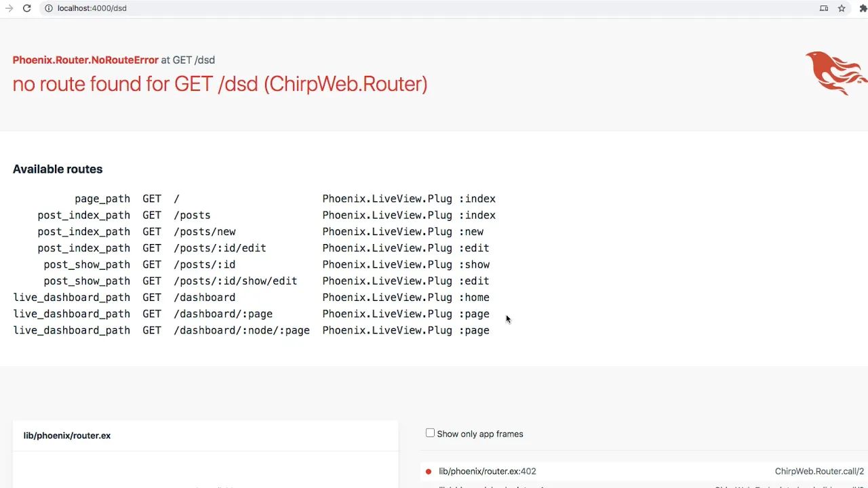Viewport: 868px width, 488px height.
Task: Click ChirpWeb.Router.call/2 frame label
Action: pos(819,471)
